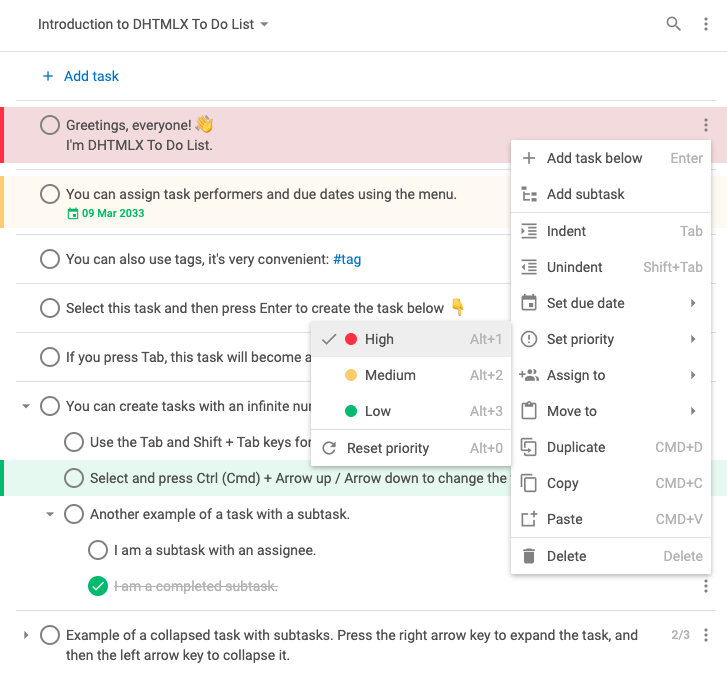
Task: Check the 'I am a subtask with an assignee' item
Action: tap(98, 550)
